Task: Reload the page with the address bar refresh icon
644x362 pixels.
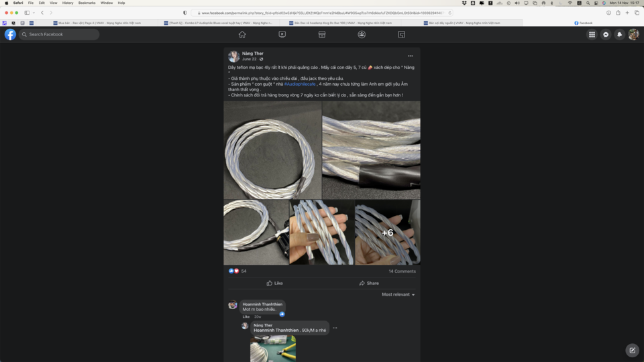Action: (x=449, y=13)
